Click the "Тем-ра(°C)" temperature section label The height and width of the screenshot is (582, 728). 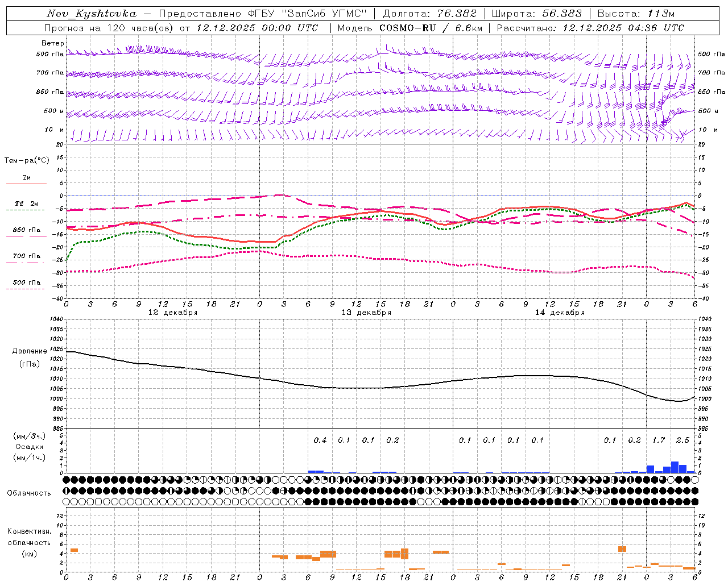[x=27, y=161]
